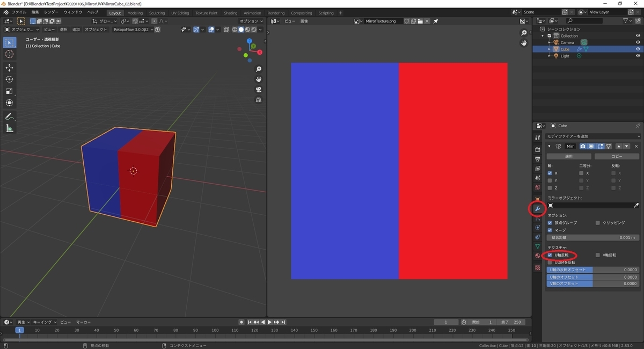Switch perspective/orthographic grid icon in viewport
The image size is (644, 349).
[x=259, y=100]
